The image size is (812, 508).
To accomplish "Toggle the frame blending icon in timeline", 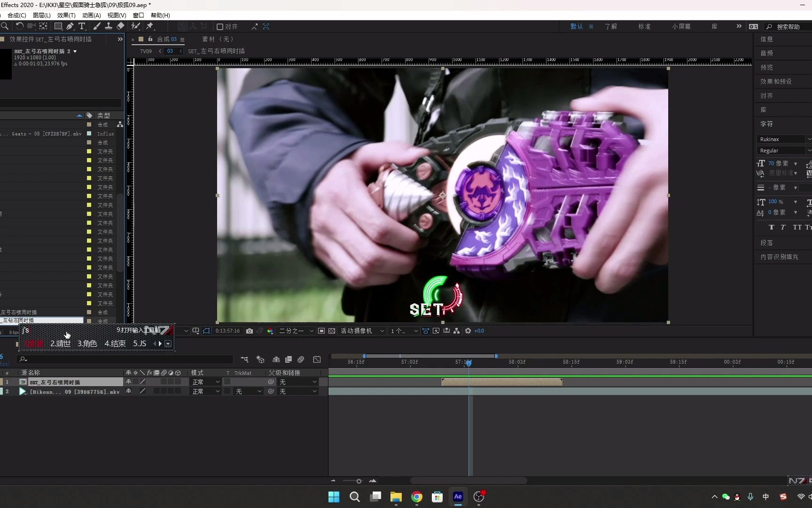I will click(x=289, y=359).
